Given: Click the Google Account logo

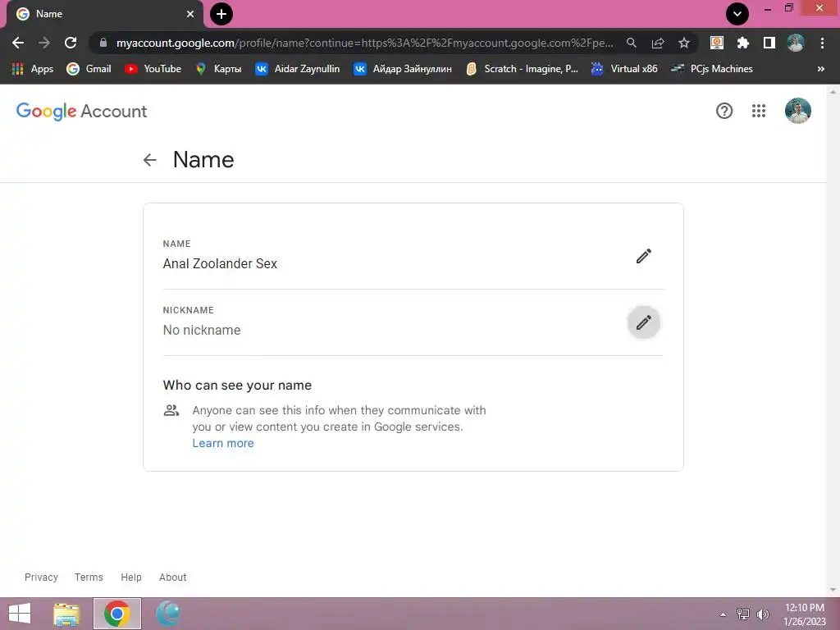Looking at the screenshot, I should [x=81, y=112].
